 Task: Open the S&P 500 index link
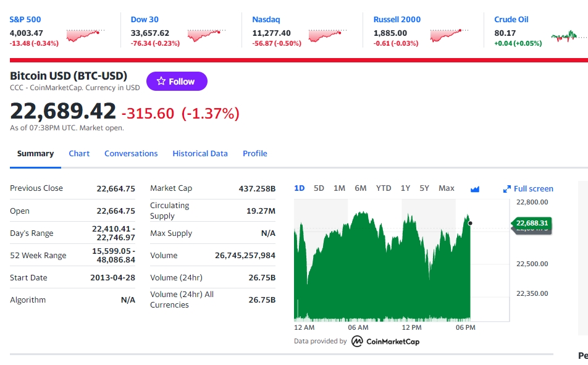tap(25, 20)
